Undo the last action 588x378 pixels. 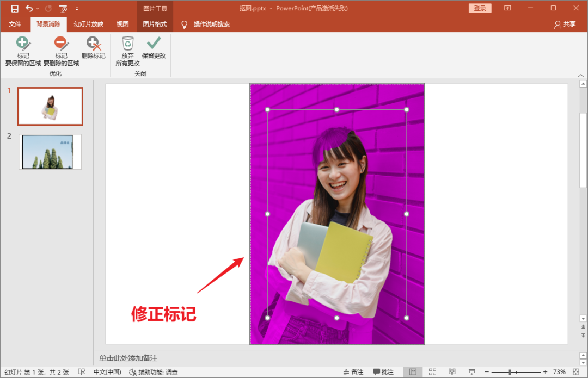tap(29, 8)
